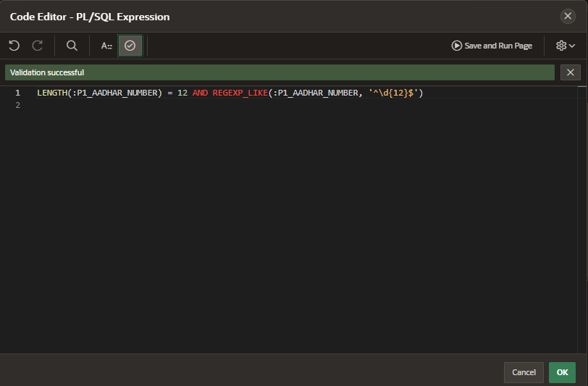
Task: Click the Validation successful banner
Action: point(280,72)
